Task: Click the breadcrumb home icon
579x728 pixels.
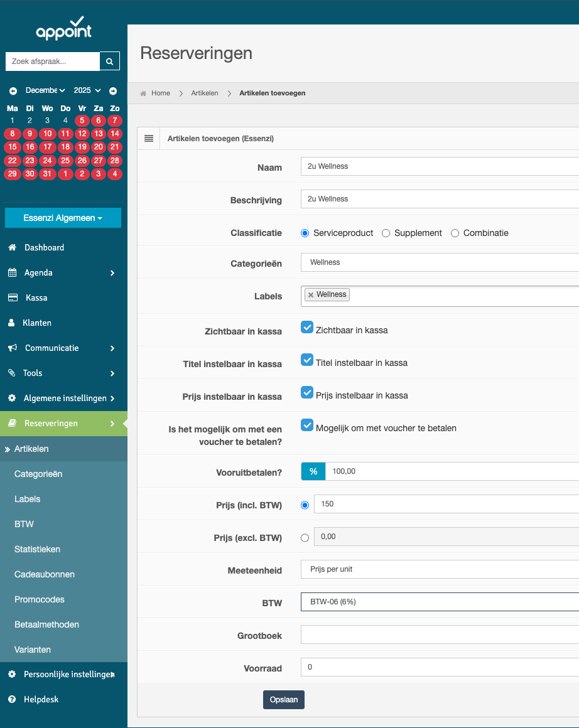Action: point(143,94)
